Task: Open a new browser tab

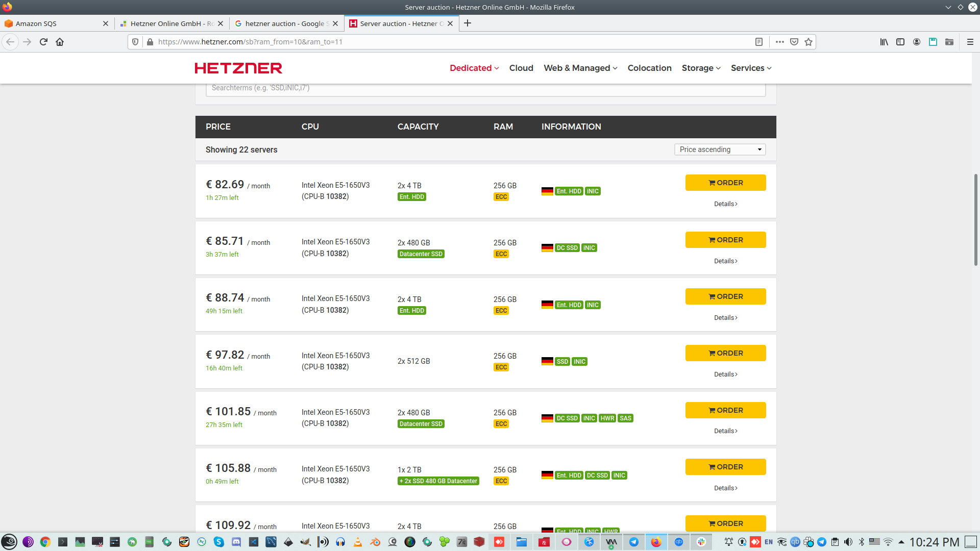Action: coord(468,23)
